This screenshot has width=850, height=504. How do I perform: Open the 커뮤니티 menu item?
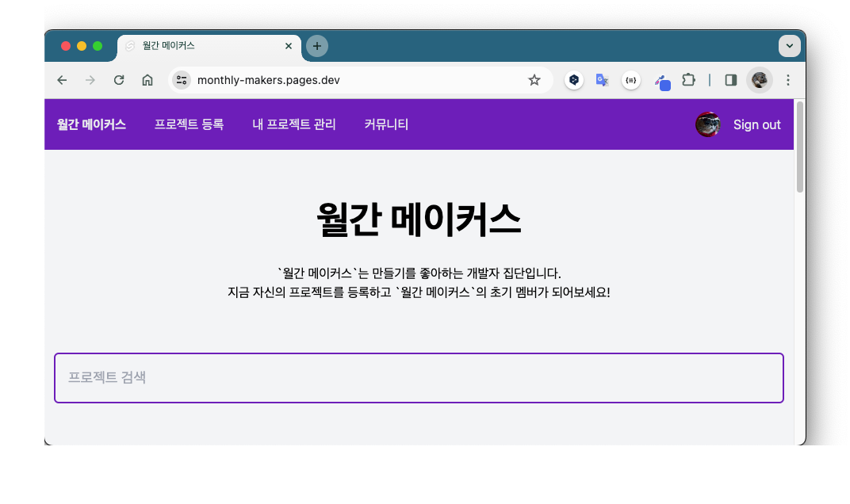(386, 124)
